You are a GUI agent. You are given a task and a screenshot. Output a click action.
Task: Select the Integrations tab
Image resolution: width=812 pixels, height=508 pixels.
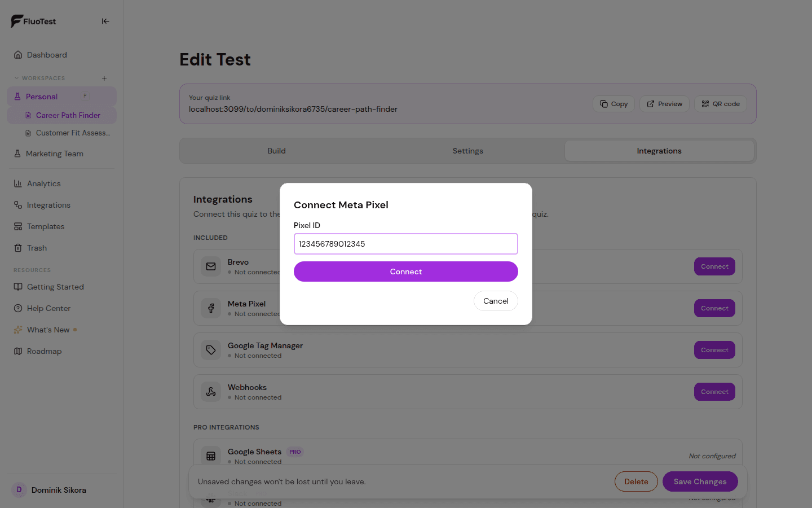(x=659, y=151)
